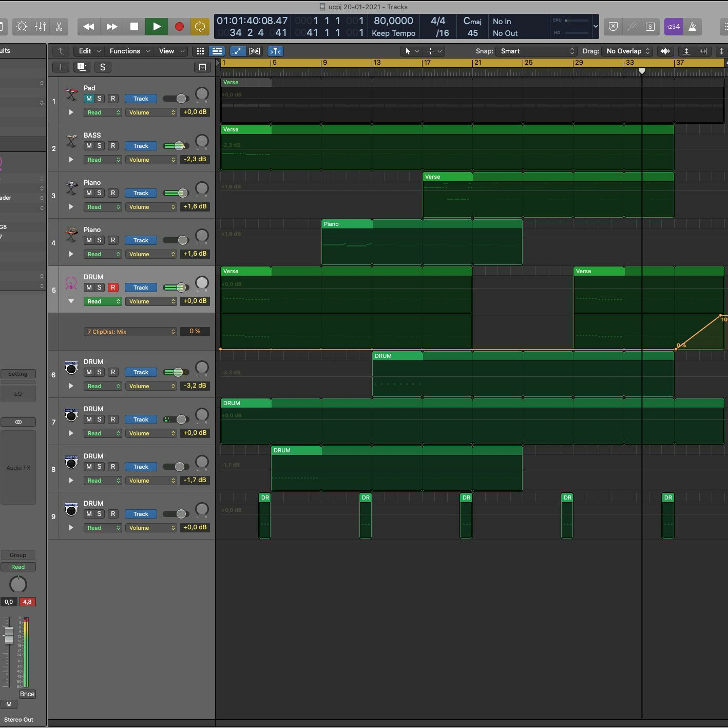Click the scissors Editors icon

(59, 27)
